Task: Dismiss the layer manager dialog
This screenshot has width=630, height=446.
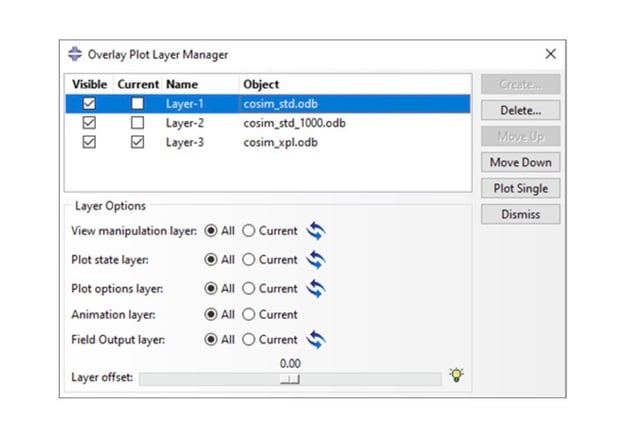Action: click(520, 214)
